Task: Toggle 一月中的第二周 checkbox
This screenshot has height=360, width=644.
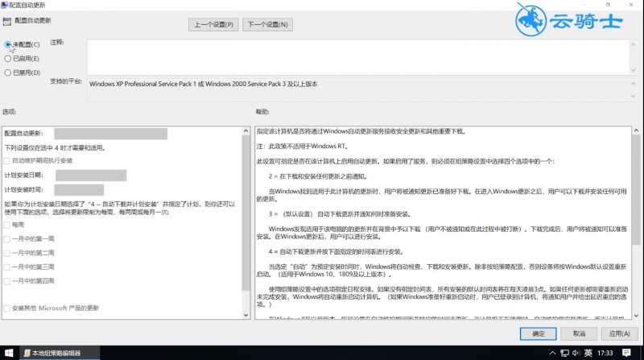Action: click(7, 253)
